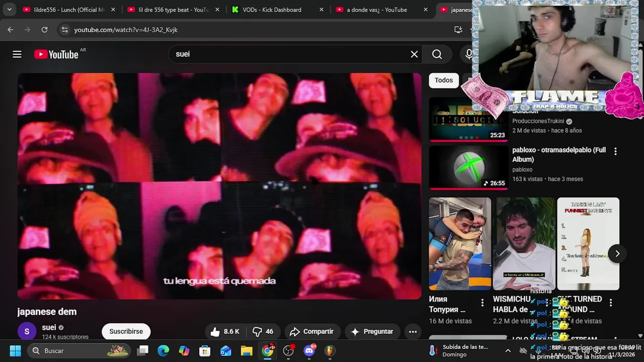644x362 pixels.
Task: Open Task View on the taskbar
Action: point(143,350)
